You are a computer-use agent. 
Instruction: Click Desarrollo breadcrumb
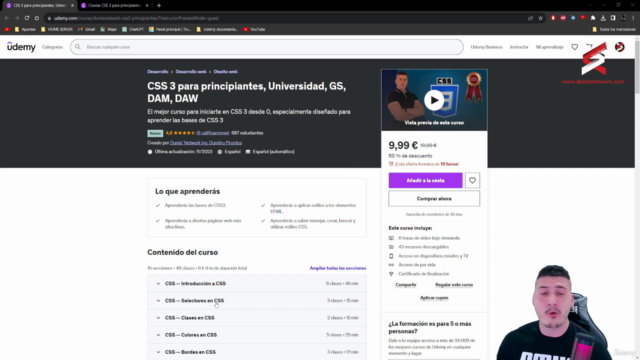[x=158, y=71]
